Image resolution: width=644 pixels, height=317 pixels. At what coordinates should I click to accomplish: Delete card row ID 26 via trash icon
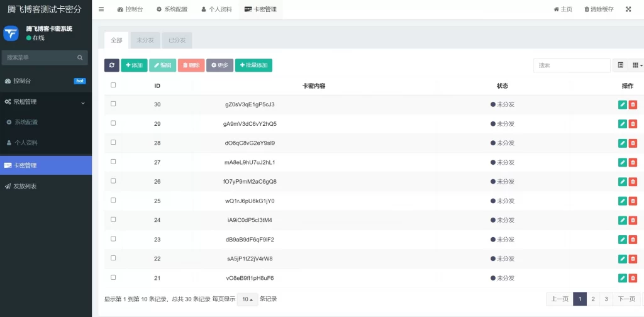[x=633, y=182]
